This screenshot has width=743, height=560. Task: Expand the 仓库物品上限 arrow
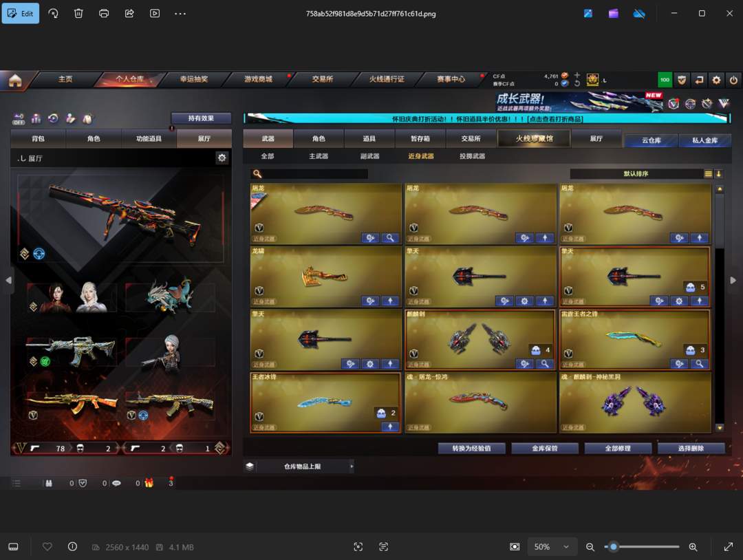pos(352,466)
